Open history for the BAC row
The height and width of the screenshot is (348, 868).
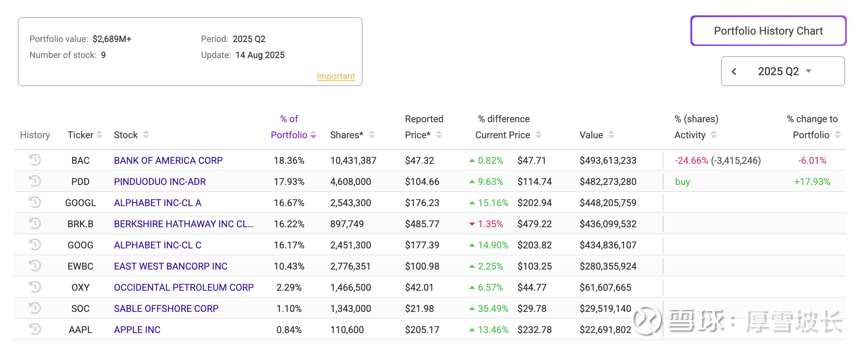(x=35, y=160)
